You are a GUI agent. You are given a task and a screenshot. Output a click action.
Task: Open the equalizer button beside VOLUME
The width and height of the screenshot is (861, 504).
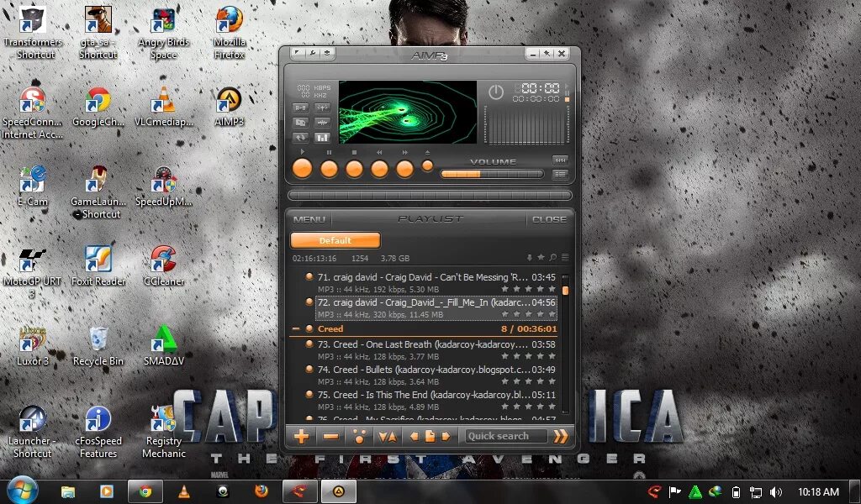coord(560,160)
